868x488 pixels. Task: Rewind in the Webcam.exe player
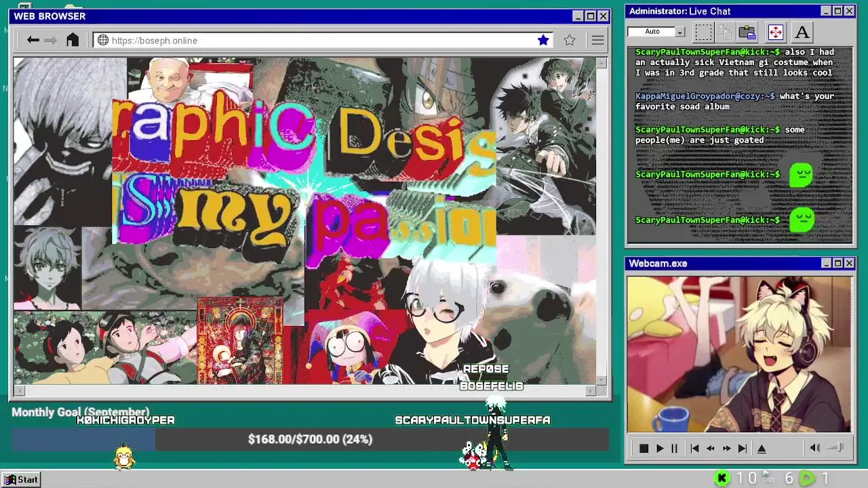[710, 448]
